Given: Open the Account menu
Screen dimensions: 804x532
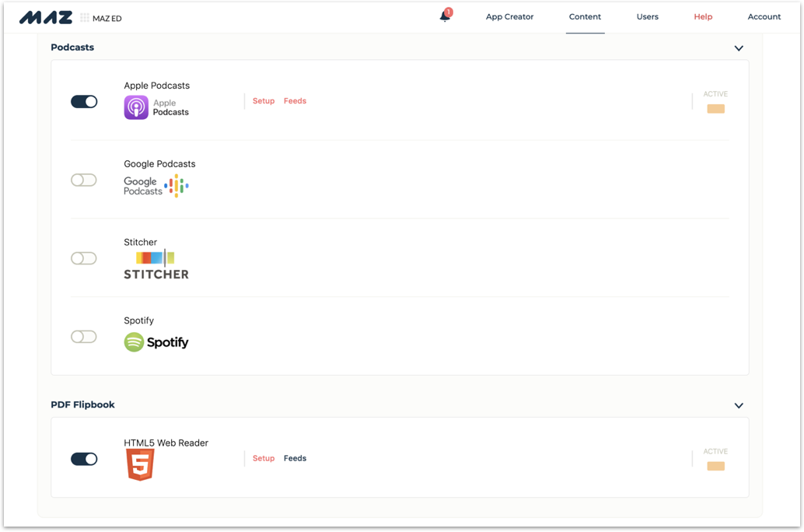Looking at the screenshot, I should (x=764, y=16).
